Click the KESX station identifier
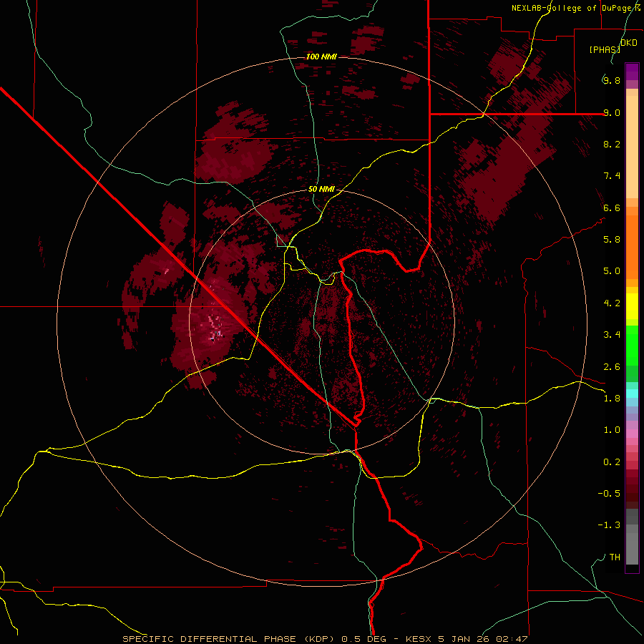 coord(419,639)
